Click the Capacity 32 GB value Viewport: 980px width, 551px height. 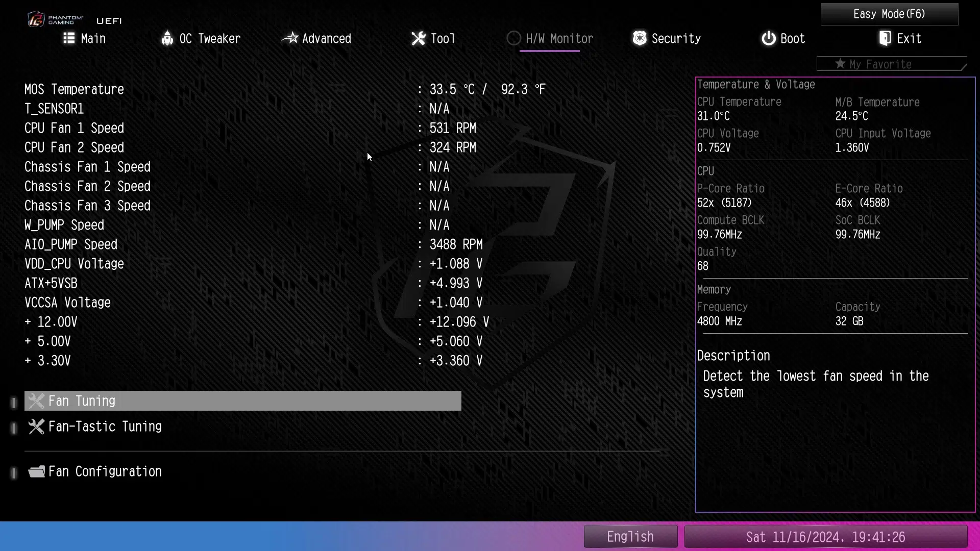pos(849,321)
